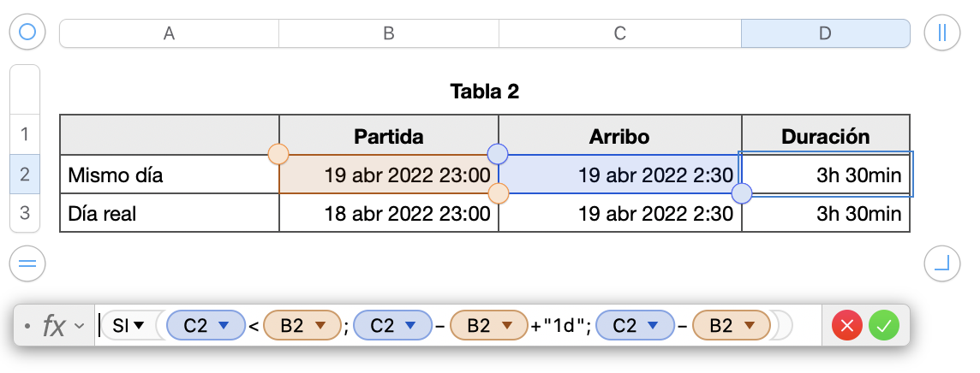Open the SI function dropdown arrow
This screenshot has height=373, width=980.
pyautogui.click(x=139, y=325)
